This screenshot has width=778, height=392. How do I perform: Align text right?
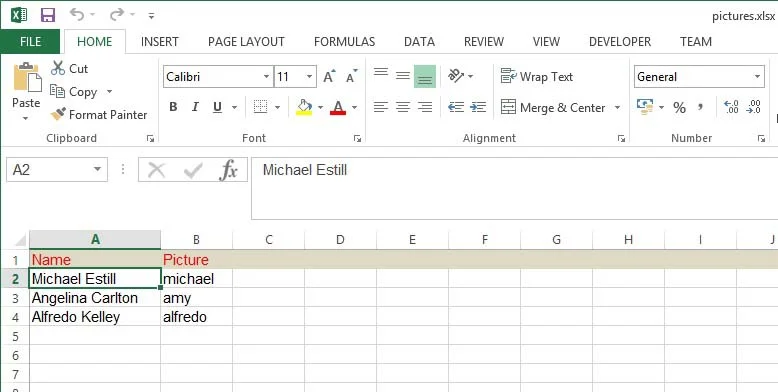425,107
